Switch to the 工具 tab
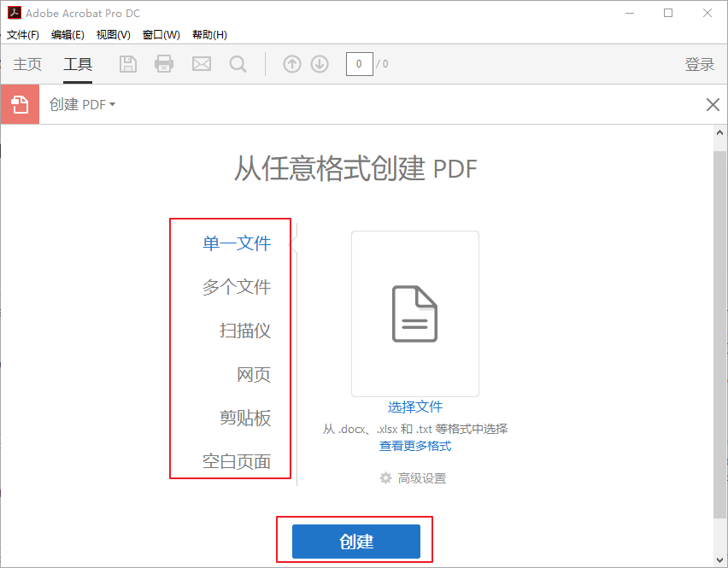The height and width of the screenshot is (568, 728). click(x=78, y=64)
